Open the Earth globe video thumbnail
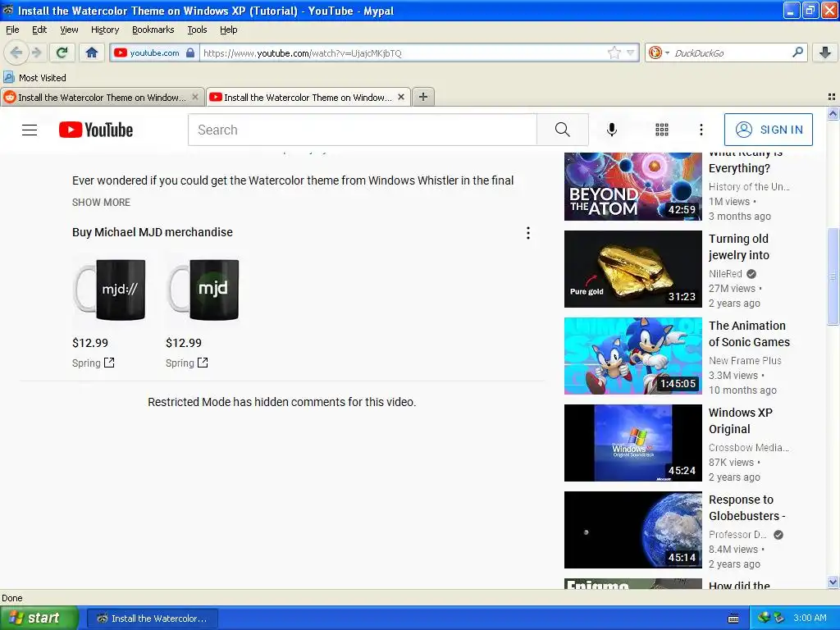Viewport: 840px width, 630px height. (632, 530)
